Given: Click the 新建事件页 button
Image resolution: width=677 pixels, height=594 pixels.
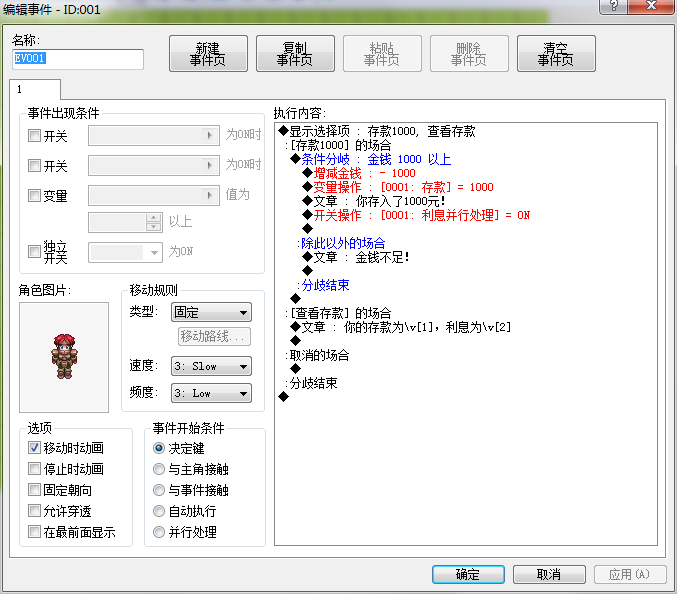Looking at the screenshot, I should point(208,54).
